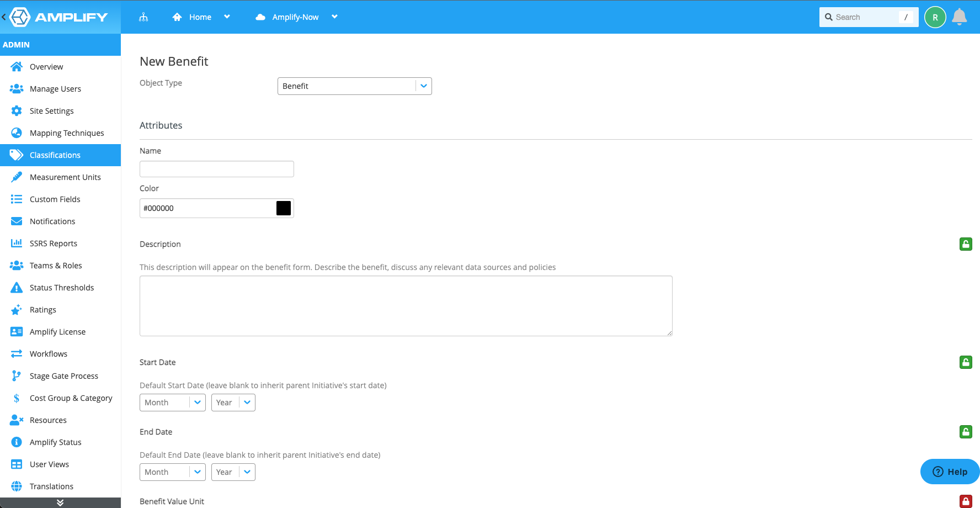Screen dimensions: 980x508
Task: Click the Workflows sidebar icon
Action: pyautogui.click(x=17, y=353)
